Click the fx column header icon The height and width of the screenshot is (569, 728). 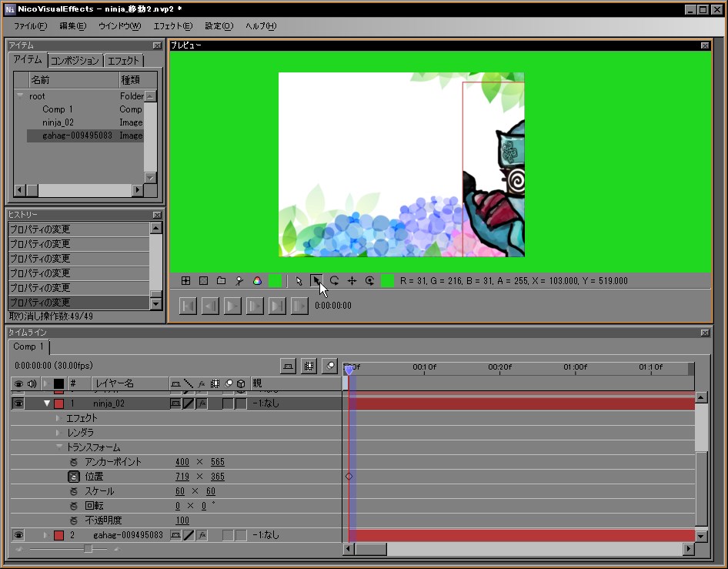pyautogui.click(x=202, y=383)
